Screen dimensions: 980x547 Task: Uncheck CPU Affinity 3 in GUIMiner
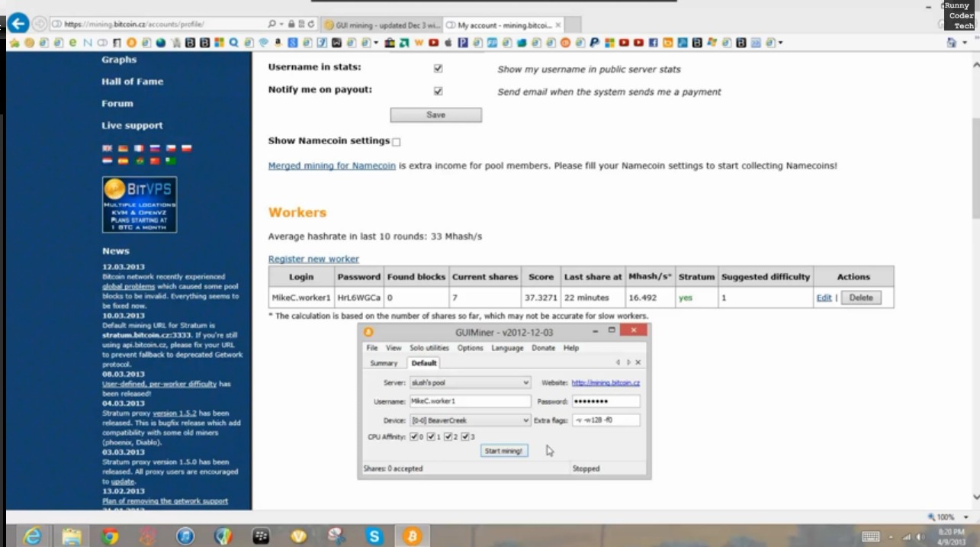[464, 437]
